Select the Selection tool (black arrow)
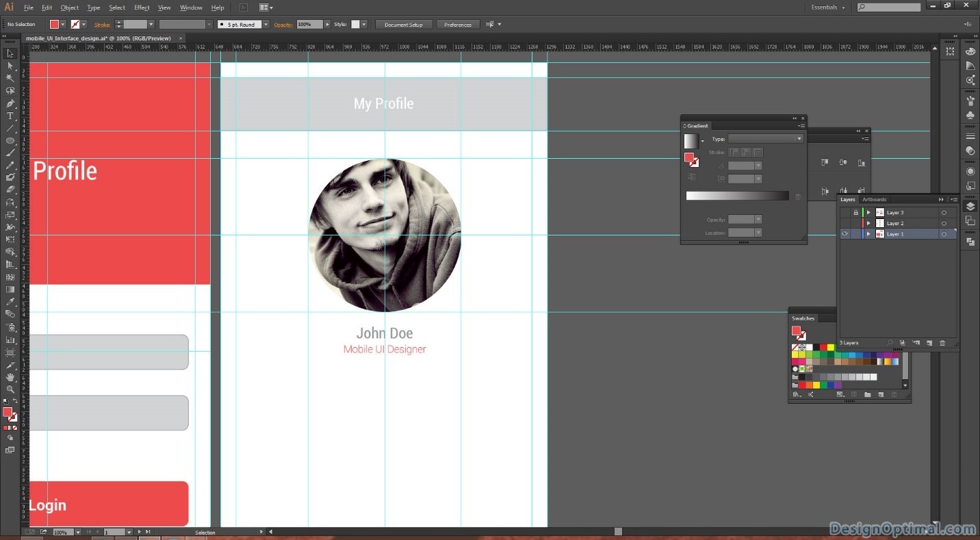Screen dimensions: 980x540 click(10, 54)
